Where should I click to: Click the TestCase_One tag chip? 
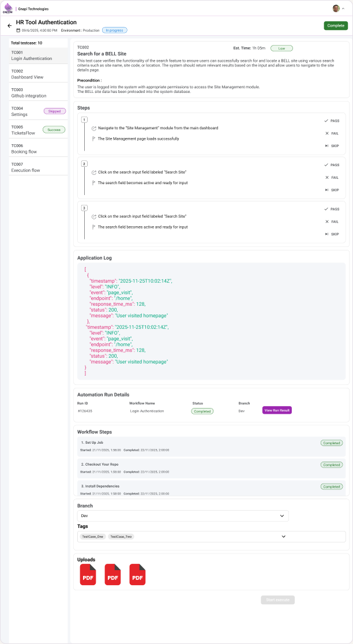pyautogui.click(x=93, y=537)
